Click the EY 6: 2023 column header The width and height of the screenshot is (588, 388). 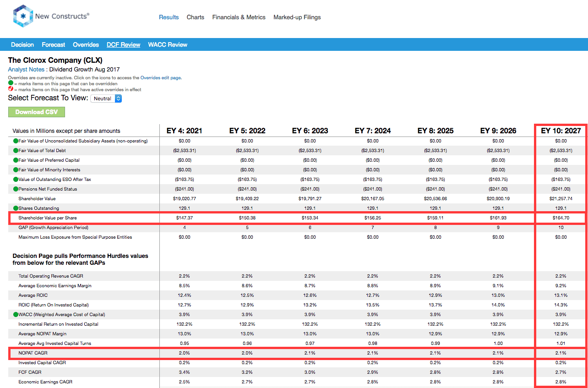point(310,131)
